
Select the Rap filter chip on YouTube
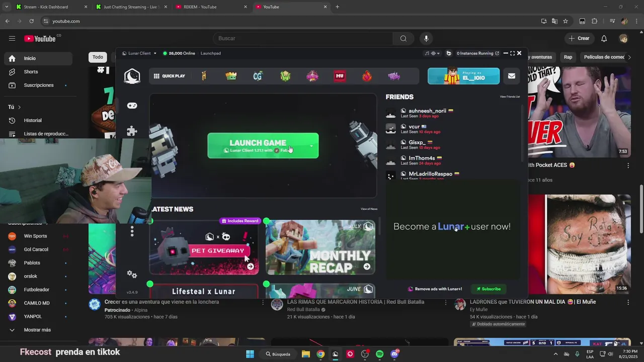click(568, 57)
